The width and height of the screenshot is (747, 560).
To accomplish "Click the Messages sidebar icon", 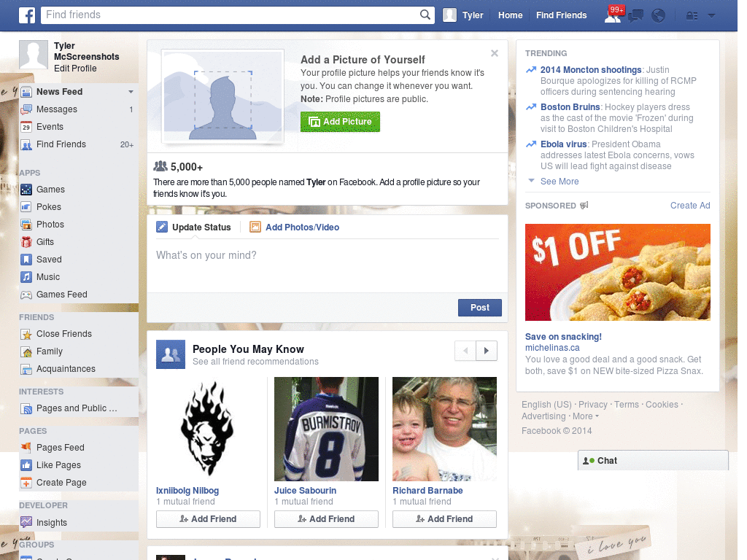I will 27,109.
